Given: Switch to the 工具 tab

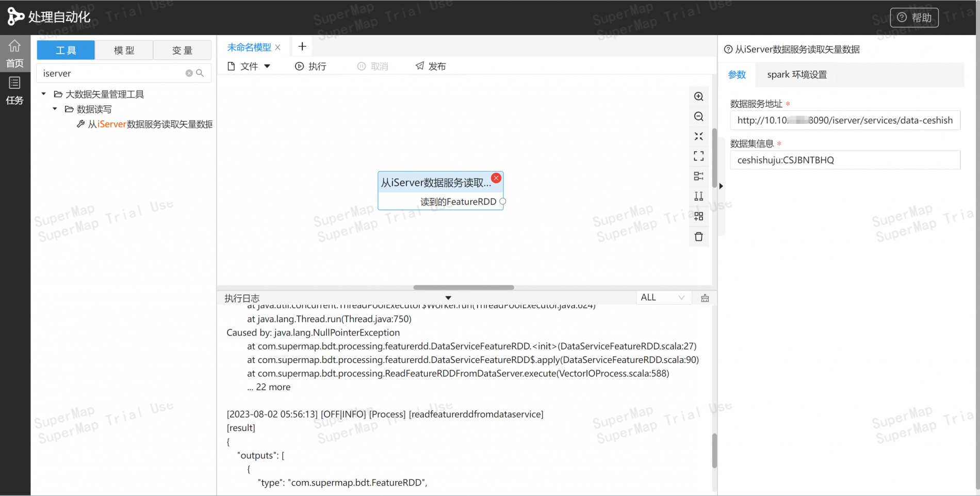Looking at the screenshot, I should [66, 50].
